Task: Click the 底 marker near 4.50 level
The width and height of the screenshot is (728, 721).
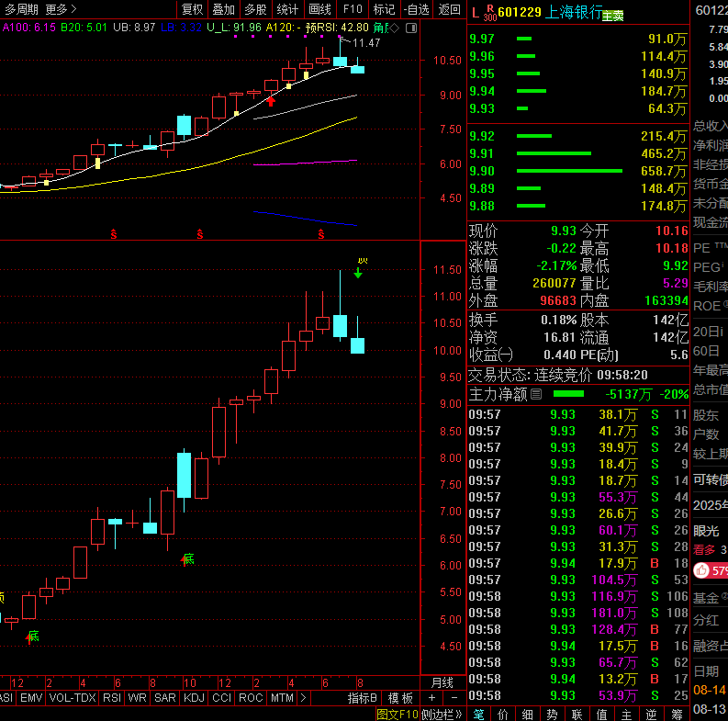Action: click(32, 636)
